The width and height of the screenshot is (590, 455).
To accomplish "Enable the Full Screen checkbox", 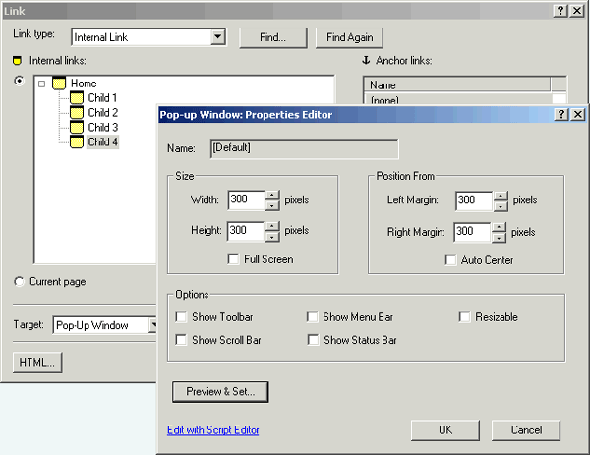I will (233, 259).
